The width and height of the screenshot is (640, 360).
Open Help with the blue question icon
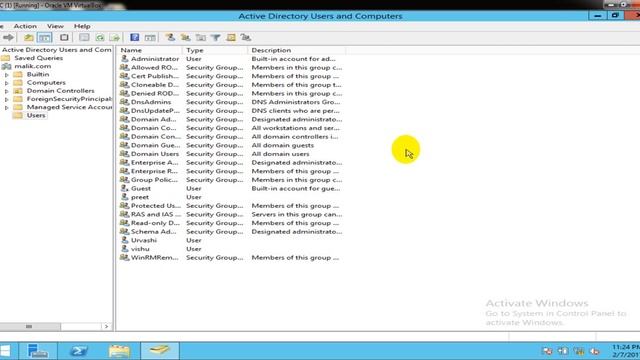(135, 38)
